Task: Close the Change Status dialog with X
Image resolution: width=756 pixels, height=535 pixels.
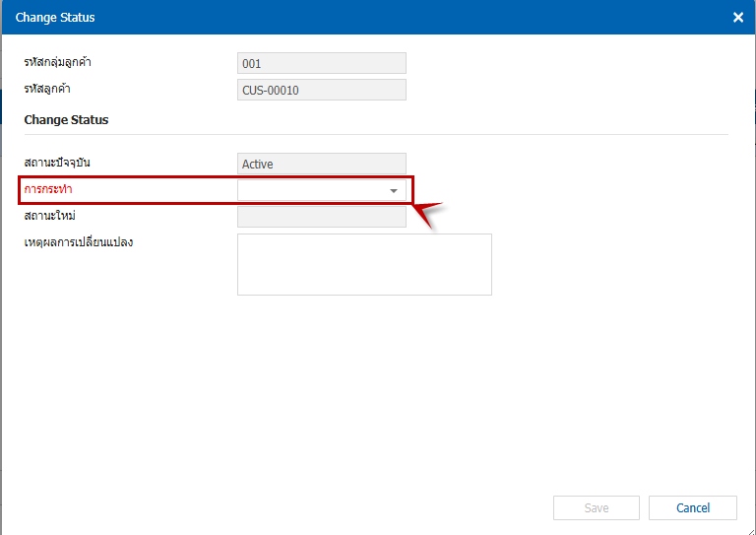Action: (738, 18)
